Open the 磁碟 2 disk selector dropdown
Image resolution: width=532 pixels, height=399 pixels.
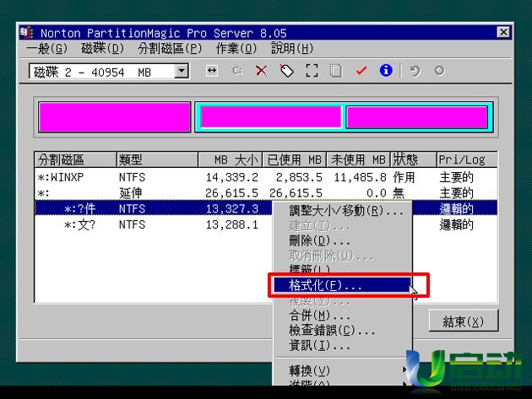click(182, 73)
